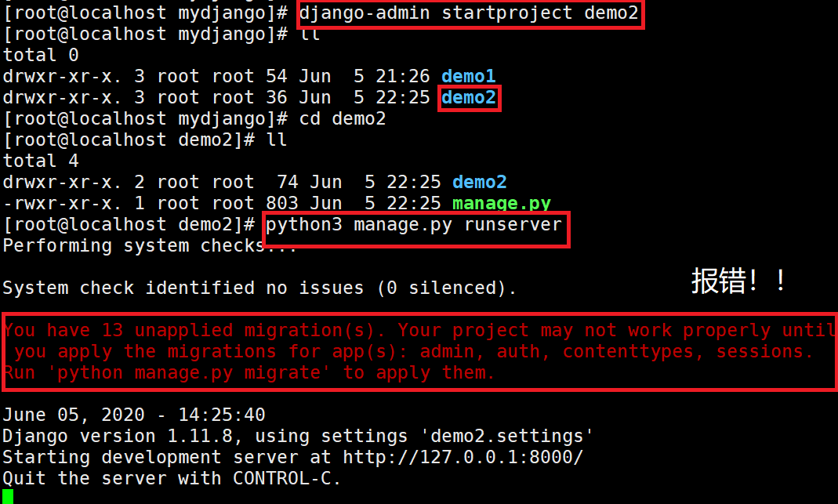Screen dimensions: 838x504
Task: Click 'System check identified no issues' line
Action: (x=259, y=288)
